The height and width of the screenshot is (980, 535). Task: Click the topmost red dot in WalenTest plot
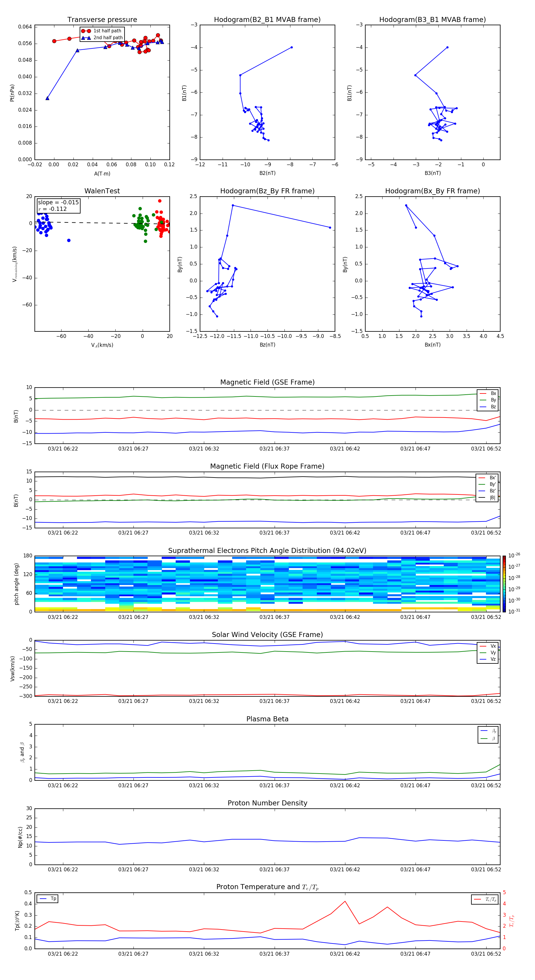pos(160,201)
